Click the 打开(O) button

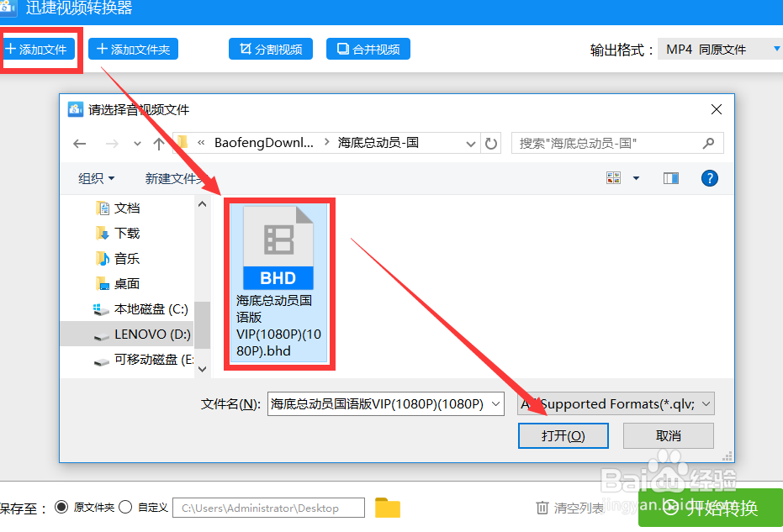pyautogui.click(x=563, y=435)
